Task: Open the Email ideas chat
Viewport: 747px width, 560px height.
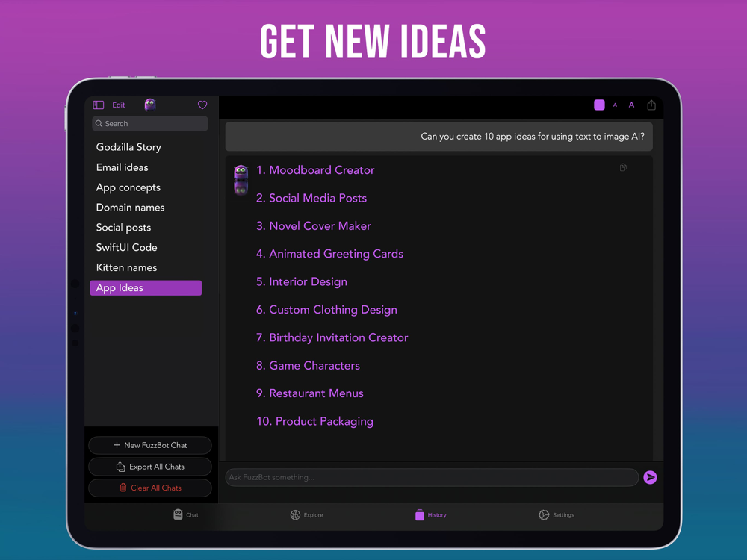Action: tap(122, 167)
